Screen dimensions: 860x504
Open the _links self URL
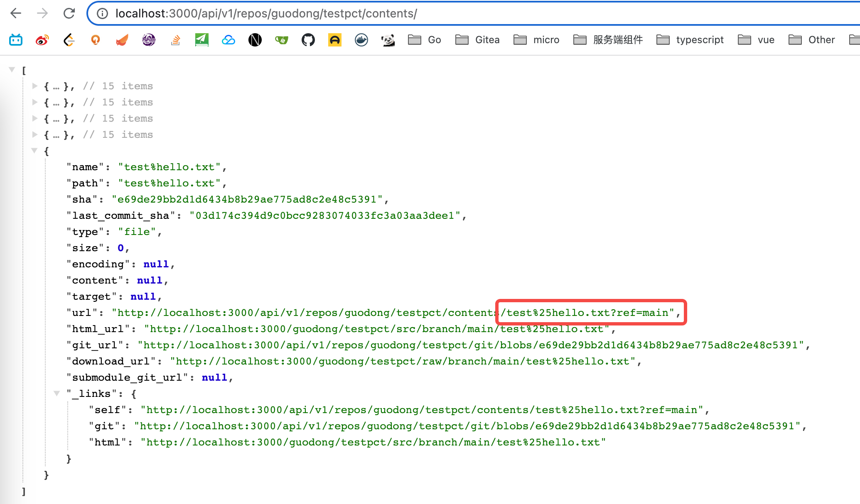point(422,410)
